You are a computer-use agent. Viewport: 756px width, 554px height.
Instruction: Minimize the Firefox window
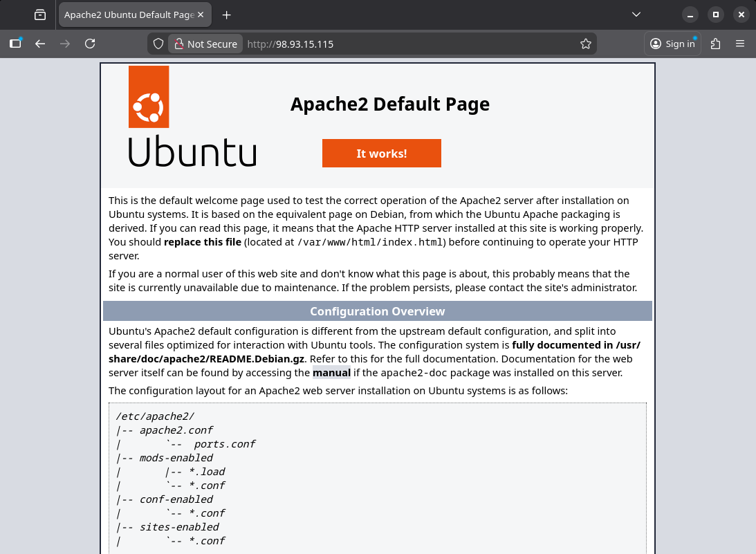[691, 14]
